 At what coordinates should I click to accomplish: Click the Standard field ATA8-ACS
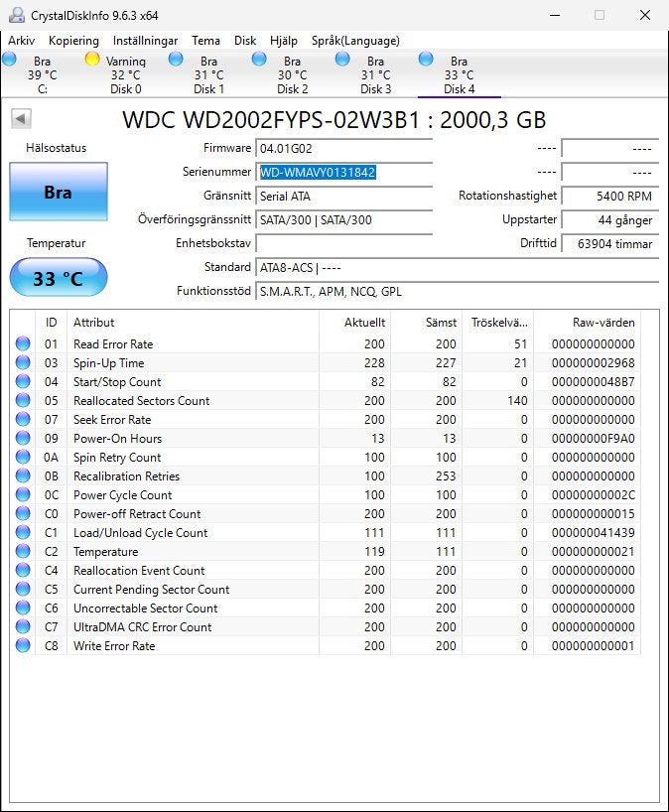click(x=458, y=268)
